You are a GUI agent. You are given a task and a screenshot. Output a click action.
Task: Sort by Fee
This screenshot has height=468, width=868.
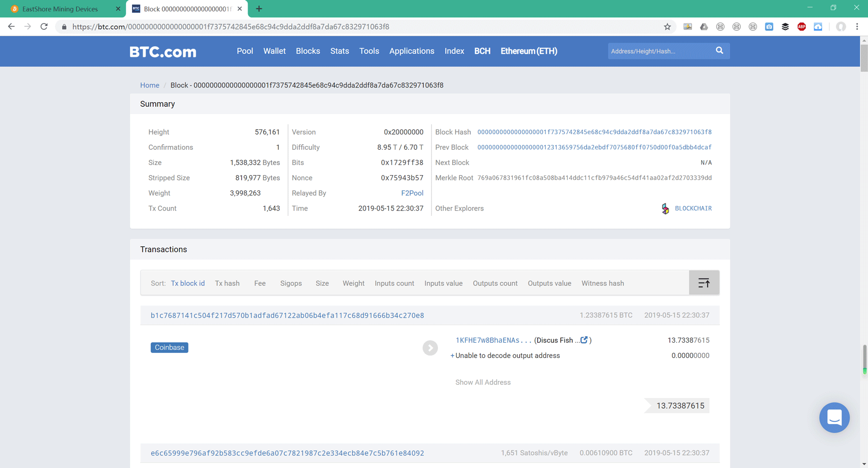pyautogui.click(x=260, y=283)
